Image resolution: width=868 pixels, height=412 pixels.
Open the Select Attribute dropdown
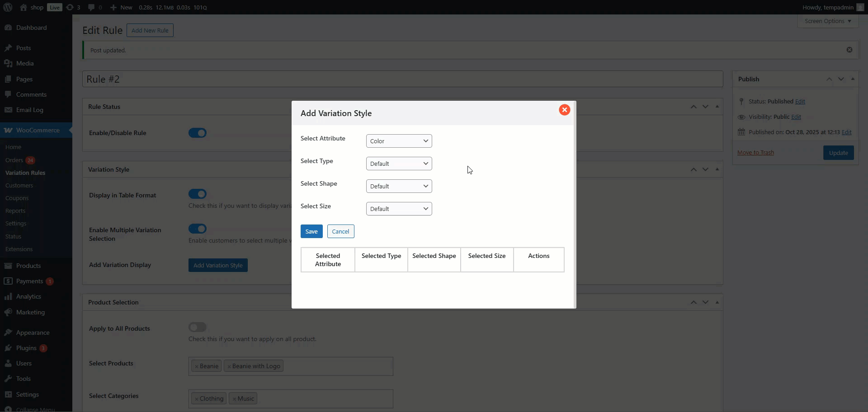(x=399, y=141)
